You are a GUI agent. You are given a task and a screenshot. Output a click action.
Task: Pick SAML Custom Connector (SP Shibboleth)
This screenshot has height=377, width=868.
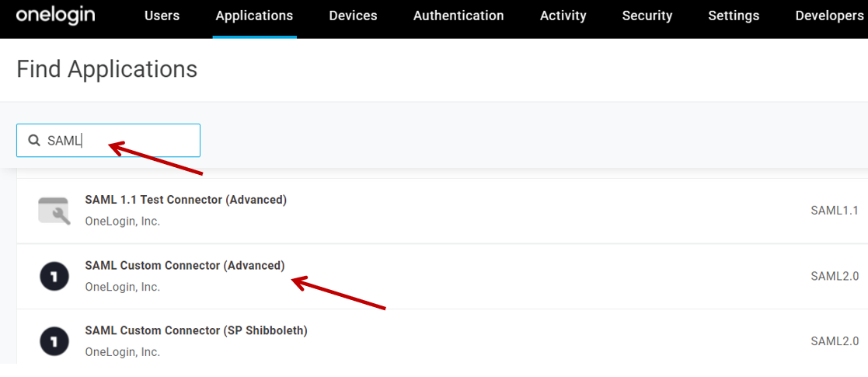196,330
